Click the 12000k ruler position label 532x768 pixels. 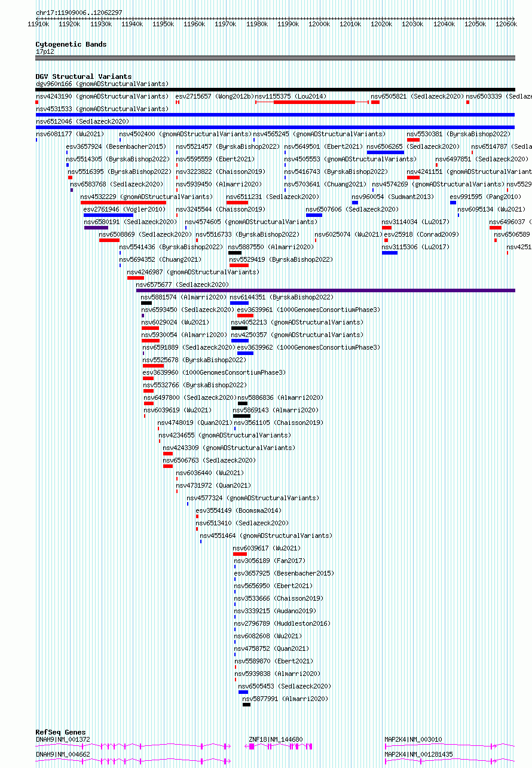click(319, 24)
